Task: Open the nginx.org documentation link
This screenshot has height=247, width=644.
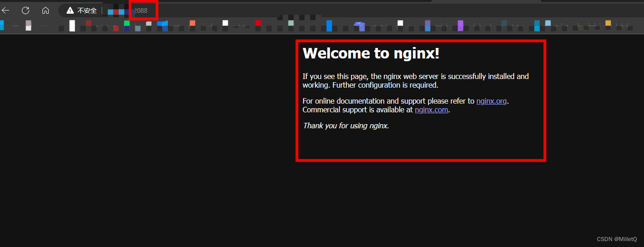Action: point(491,101)
